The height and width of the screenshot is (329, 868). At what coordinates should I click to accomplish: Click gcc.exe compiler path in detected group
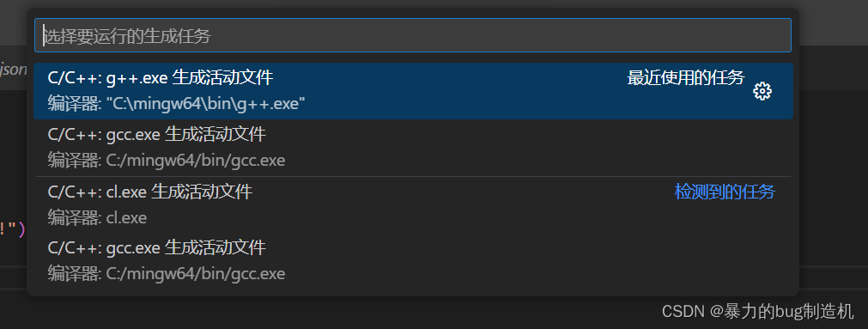click(196, 273)
